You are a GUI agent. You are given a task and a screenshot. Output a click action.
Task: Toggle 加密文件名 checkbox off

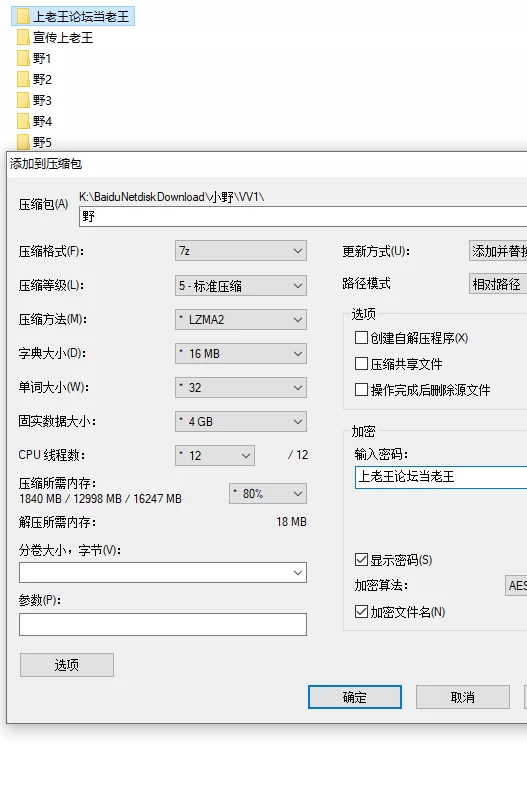click(361, 611)
